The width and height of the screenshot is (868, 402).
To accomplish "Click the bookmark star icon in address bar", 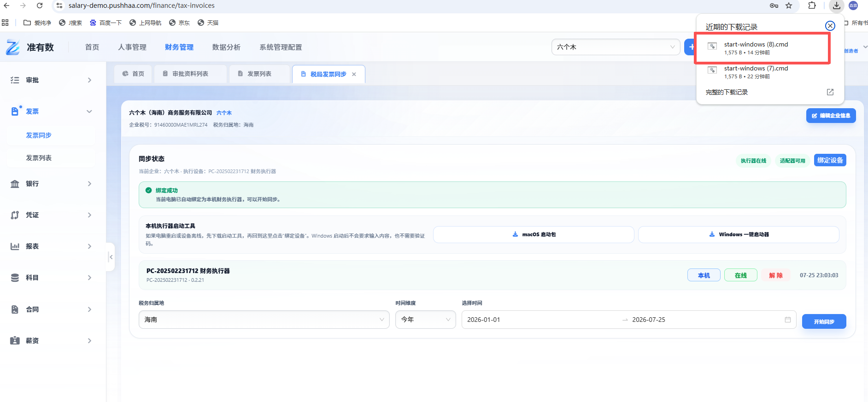I will 789,6.
